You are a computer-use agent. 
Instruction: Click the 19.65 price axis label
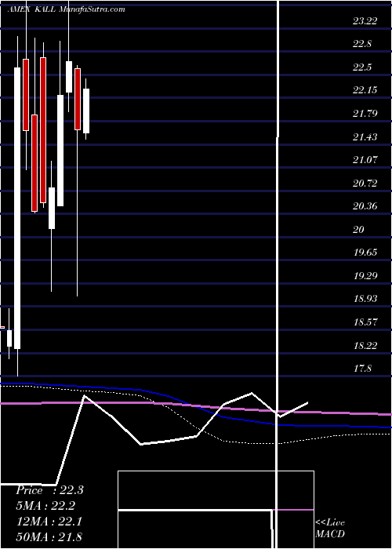[x=365, y=253]
